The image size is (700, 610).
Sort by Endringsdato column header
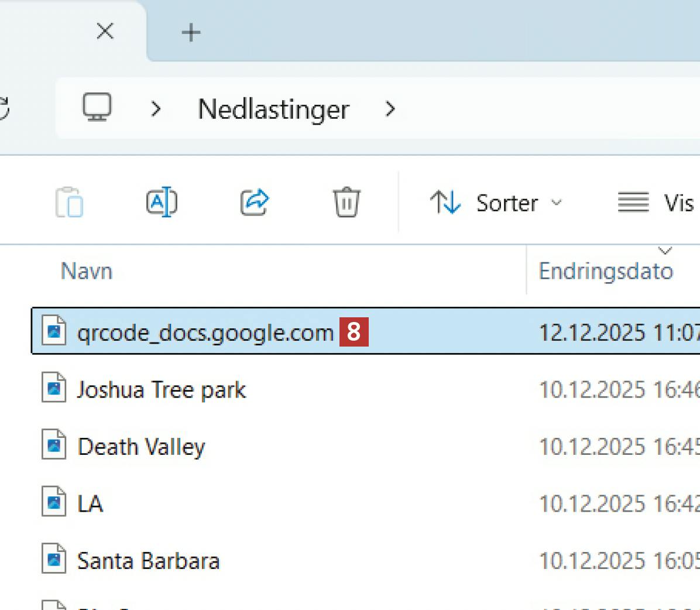tap(605, 272)
